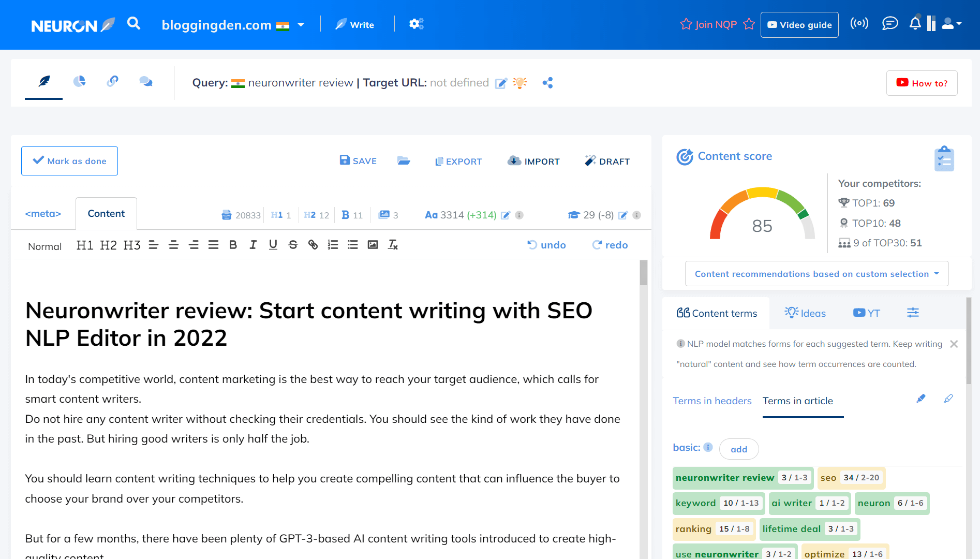The image size is (980, 559).
Task: Click the filled highlighter marker icon
Action: click(x=921, y=399)
